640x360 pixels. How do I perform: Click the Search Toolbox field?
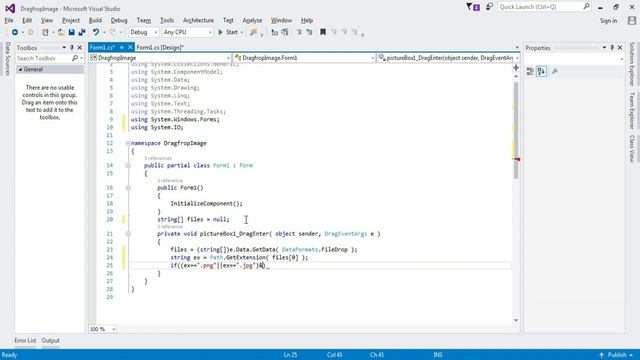click(x=45, y=58)
